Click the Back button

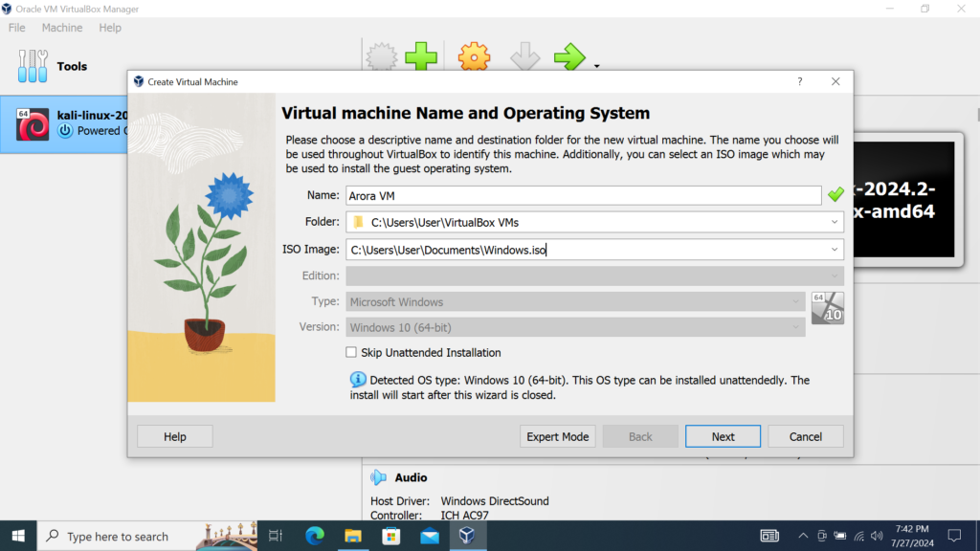(x=640, y=436)
